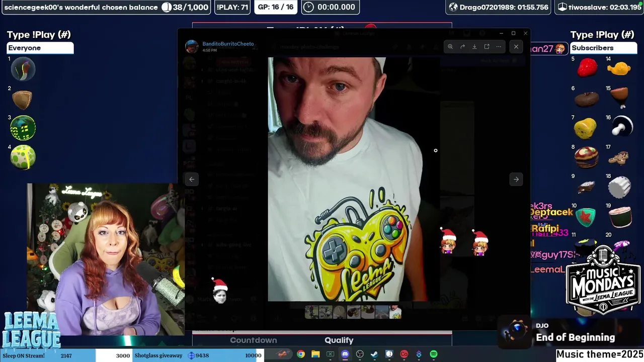The width and height of the screenshot is (644, 362).
Task: Open the three-dots more options menu
Action: pos(499,47)
